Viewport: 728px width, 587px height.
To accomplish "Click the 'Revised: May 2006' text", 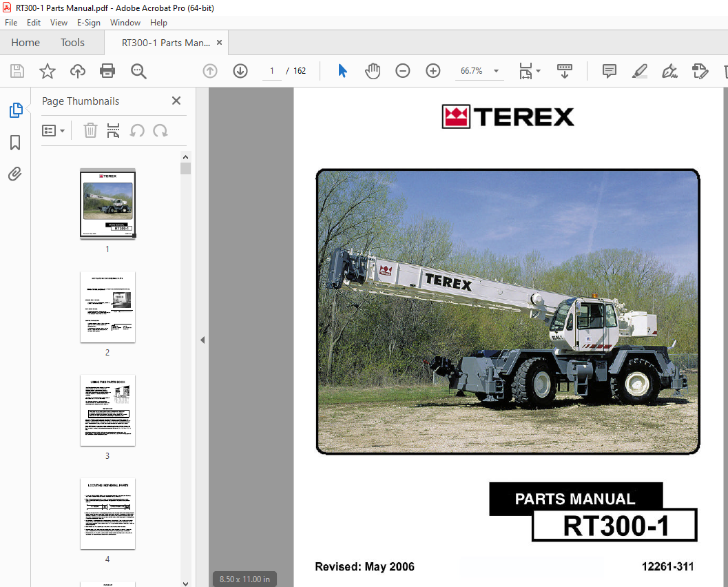I will (364, 566).
